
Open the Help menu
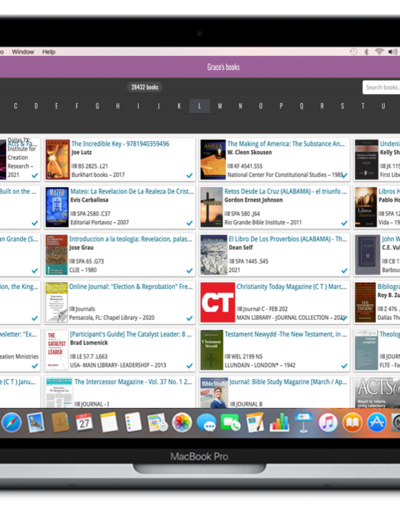(x=49, y=52)
